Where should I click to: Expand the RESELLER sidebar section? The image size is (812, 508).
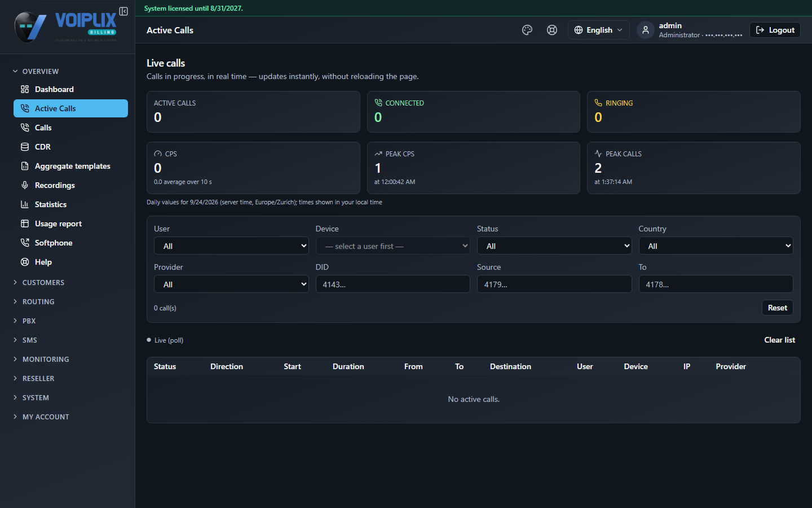(38, 378)
